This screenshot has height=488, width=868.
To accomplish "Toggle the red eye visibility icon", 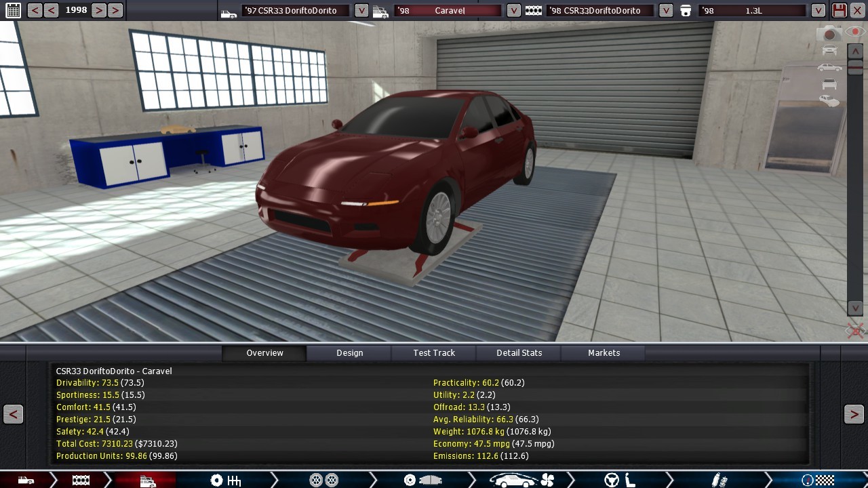I will [x=854, y=32].
